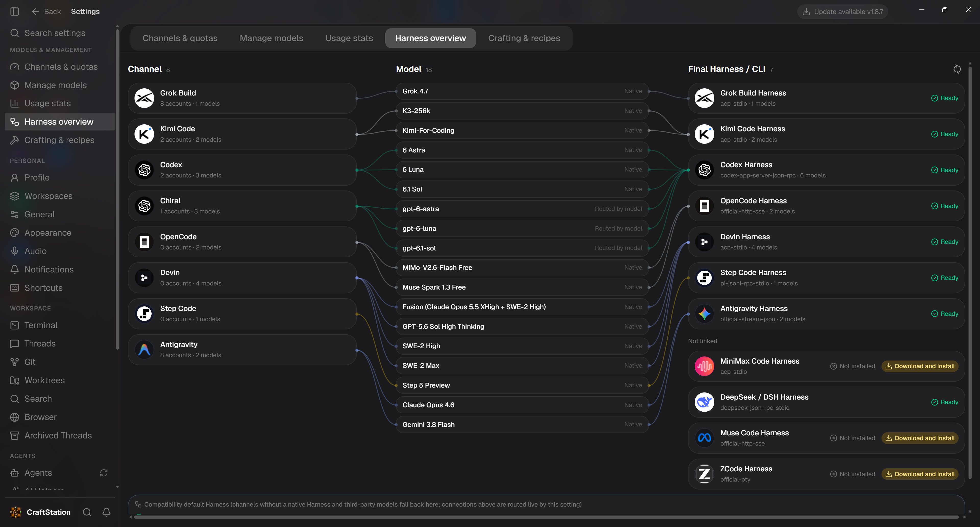This screenshot has height=527, width=980.
Task: Open the notifications bell beside CraftStation
Action: pyautogui.click(x=106, y=512)
